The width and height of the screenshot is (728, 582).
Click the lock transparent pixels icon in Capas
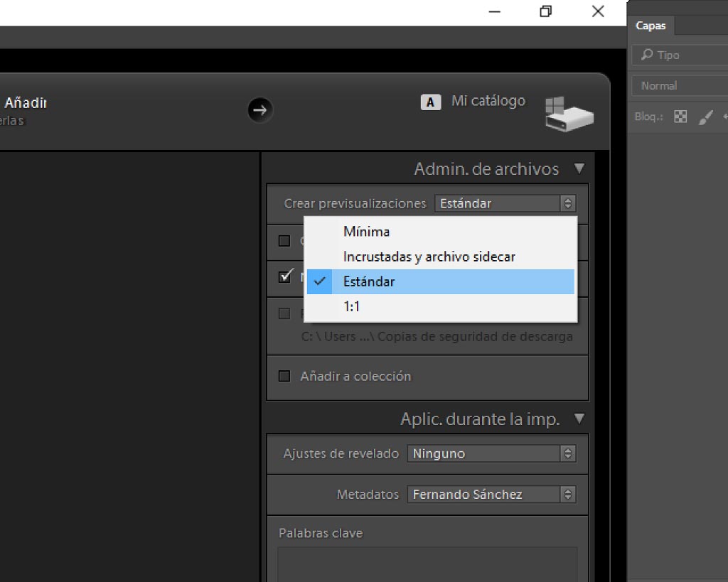pos(680,117)
